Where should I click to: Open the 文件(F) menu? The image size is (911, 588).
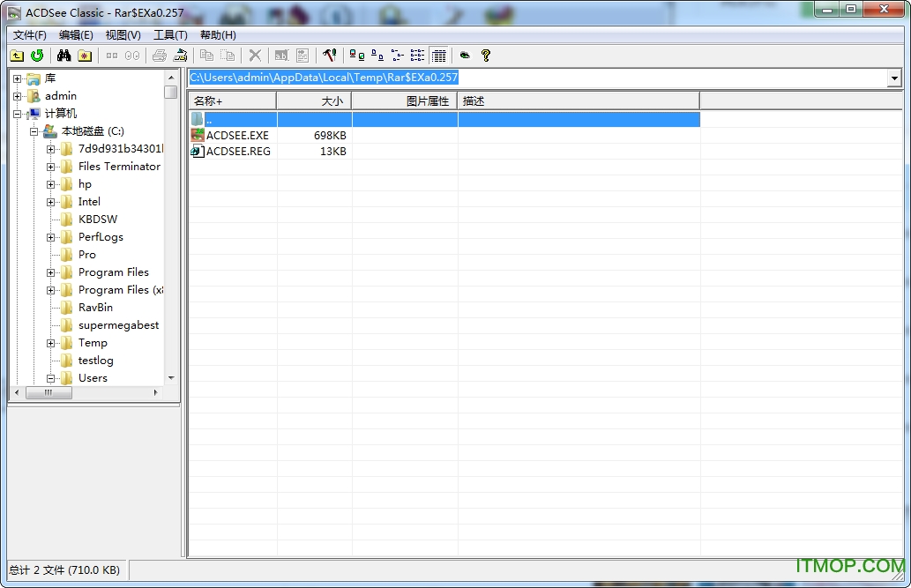[30, 35]
